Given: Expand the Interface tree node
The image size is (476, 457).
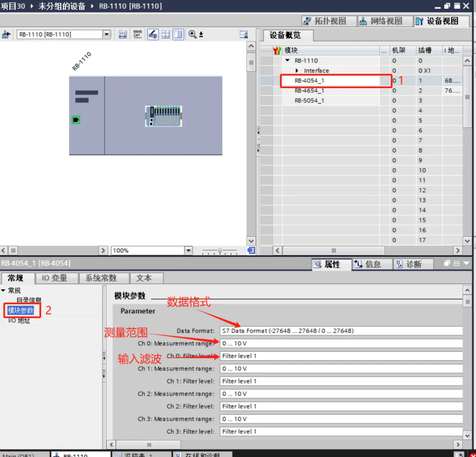Looking at the screenshot, I should (x=297, y=71).
